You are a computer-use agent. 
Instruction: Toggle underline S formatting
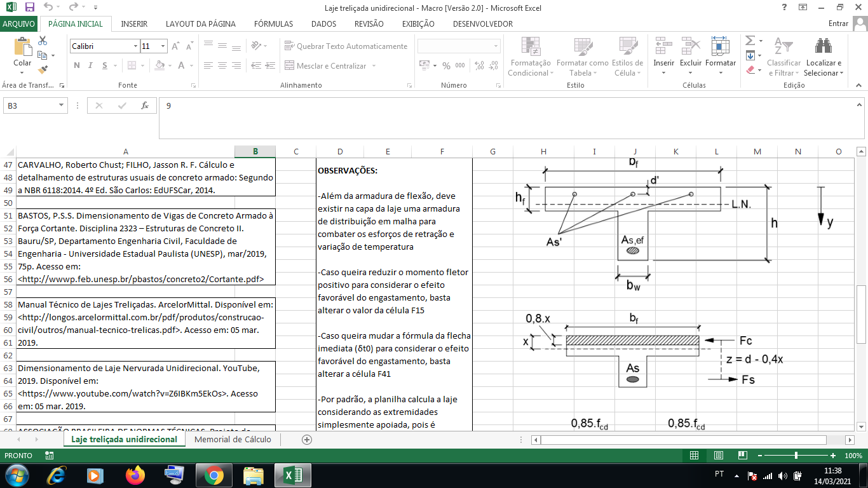105,65
